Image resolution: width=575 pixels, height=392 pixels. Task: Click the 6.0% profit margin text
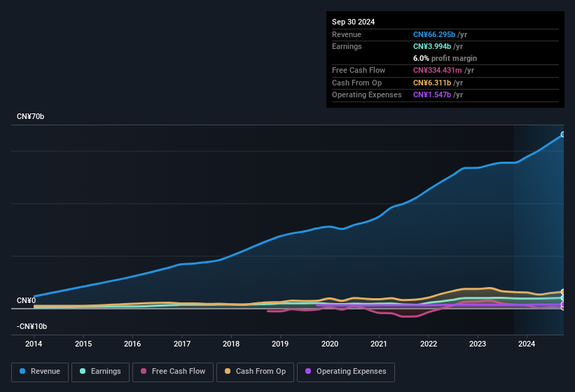pyautogui.click(x=445, y=58)
